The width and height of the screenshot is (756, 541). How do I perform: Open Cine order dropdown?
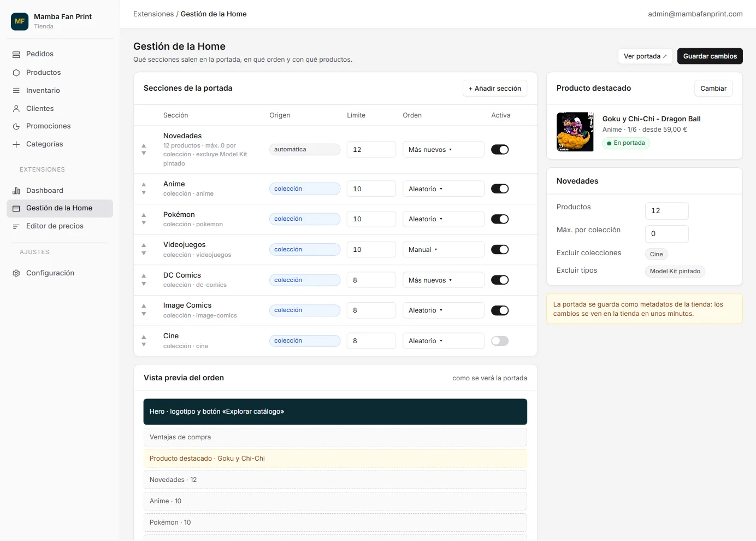coord(443,341)
